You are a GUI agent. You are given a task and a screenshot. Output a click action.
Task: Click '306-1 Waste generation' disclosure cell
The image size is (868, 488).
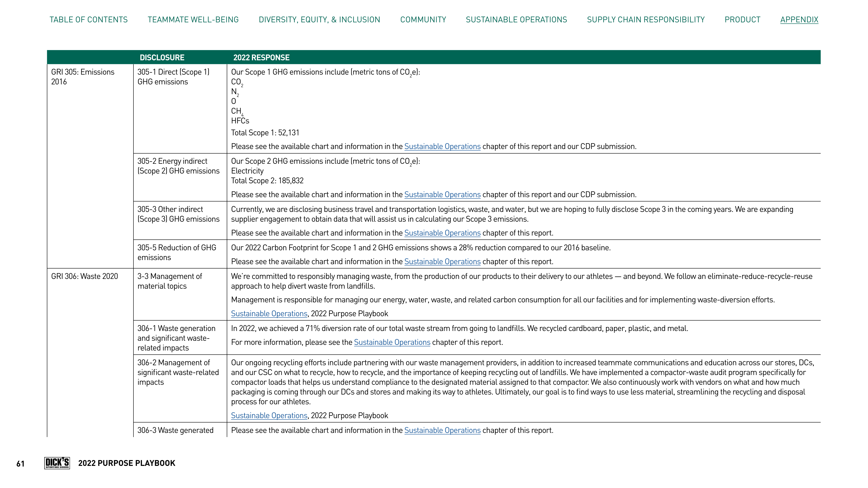(x=180, y=337)
